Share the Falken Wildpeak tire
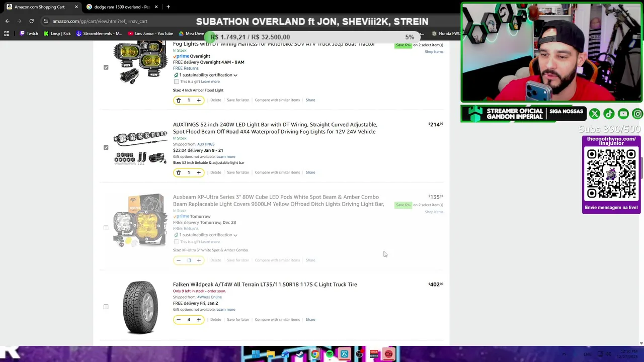This screenshot has width=644, height=362. [x=310, y=320]
